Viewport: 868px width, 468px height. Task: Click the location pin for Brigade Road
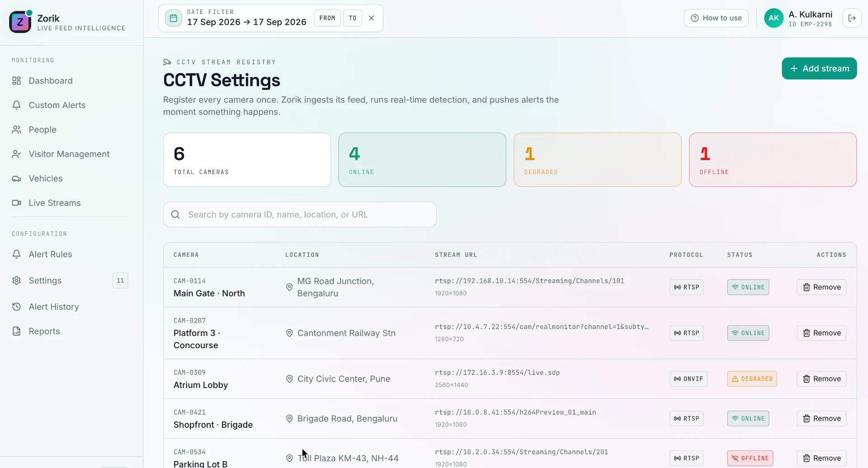click(x=289, y=419)
